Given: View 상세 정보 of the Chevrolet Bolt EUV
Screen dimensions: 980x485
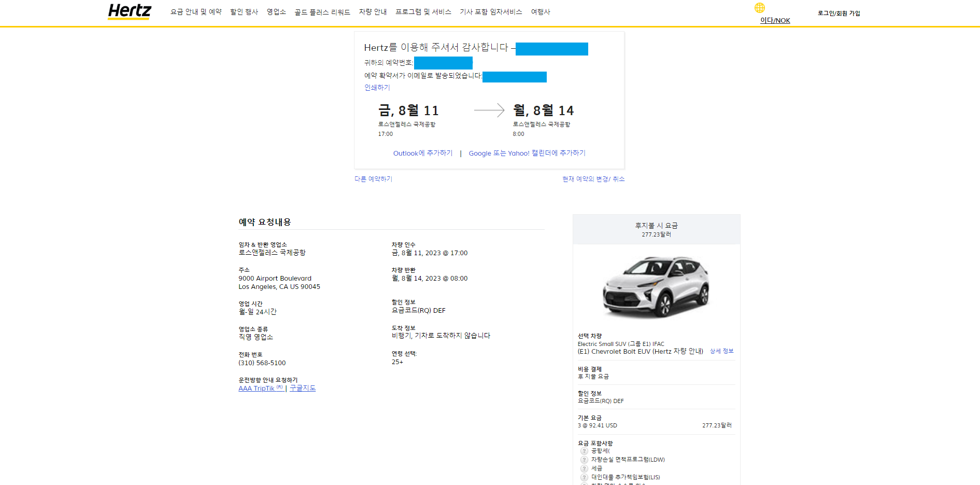Looking at the screenshot, I should pyautogui.click(x=721, y=351).
